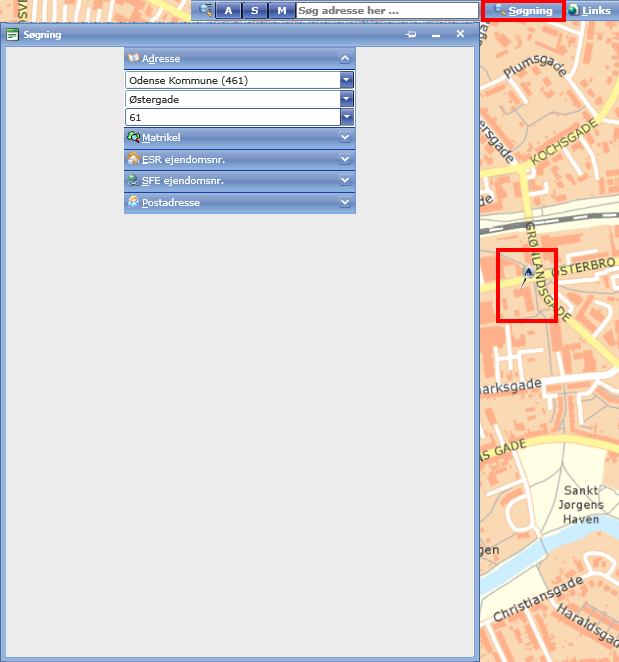
Task: Open the Søgning toolbar button
Action: coord(524,11)
